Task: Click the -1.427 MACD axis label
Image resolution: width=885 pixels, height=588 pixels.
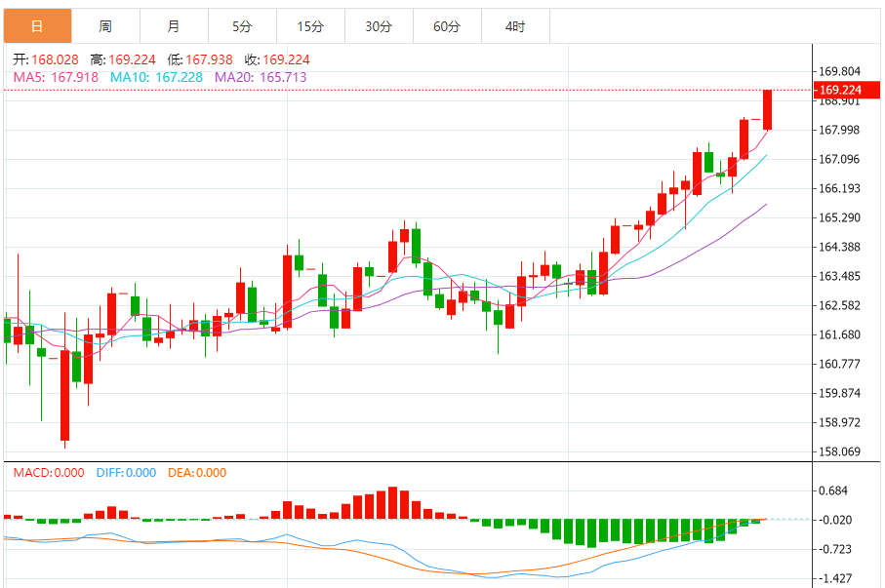Action: coord(835,579)
